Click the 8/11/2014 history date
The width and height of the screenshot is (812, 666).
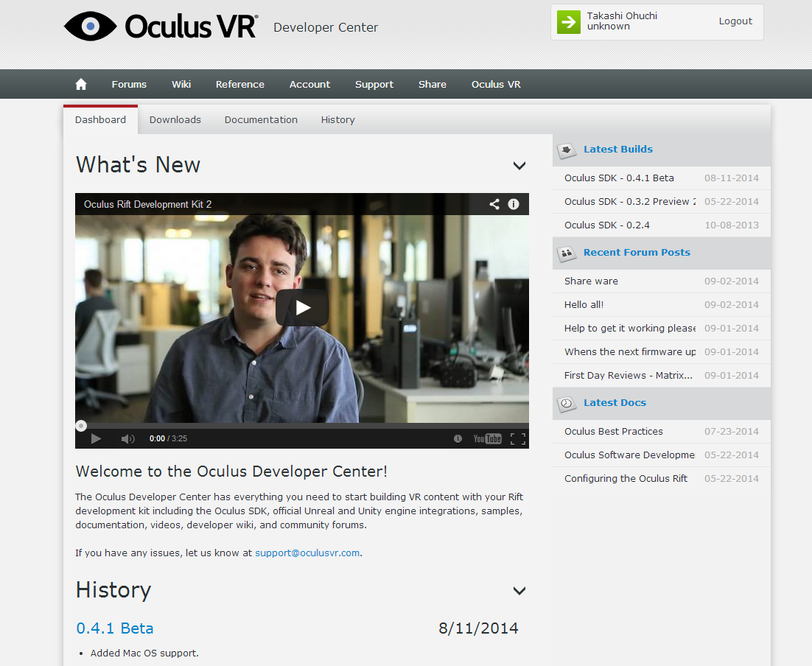(478, 628)
